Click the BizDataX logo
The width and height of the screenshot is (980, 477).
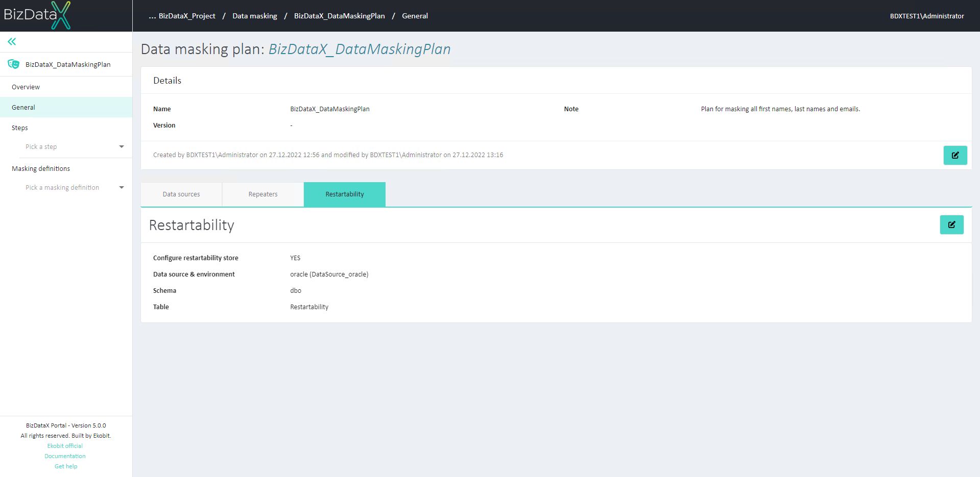(37, 15)
